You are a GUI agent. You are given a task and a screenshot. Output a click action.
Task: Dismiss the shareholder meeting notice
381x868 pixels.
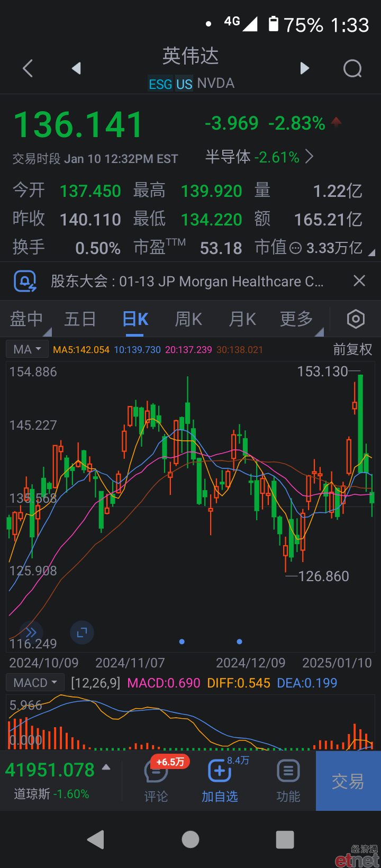pos(359,281)
